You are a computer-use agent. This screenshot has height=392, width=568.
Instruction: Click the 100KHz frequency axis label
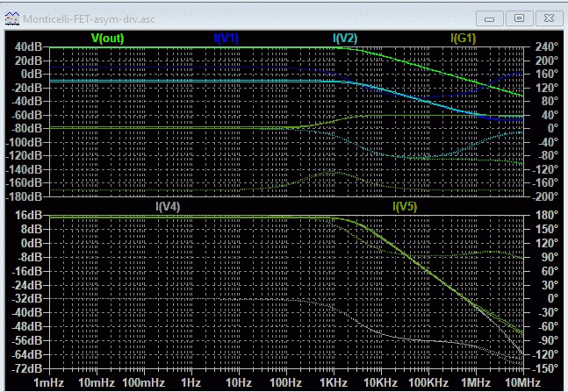(428, 382)
